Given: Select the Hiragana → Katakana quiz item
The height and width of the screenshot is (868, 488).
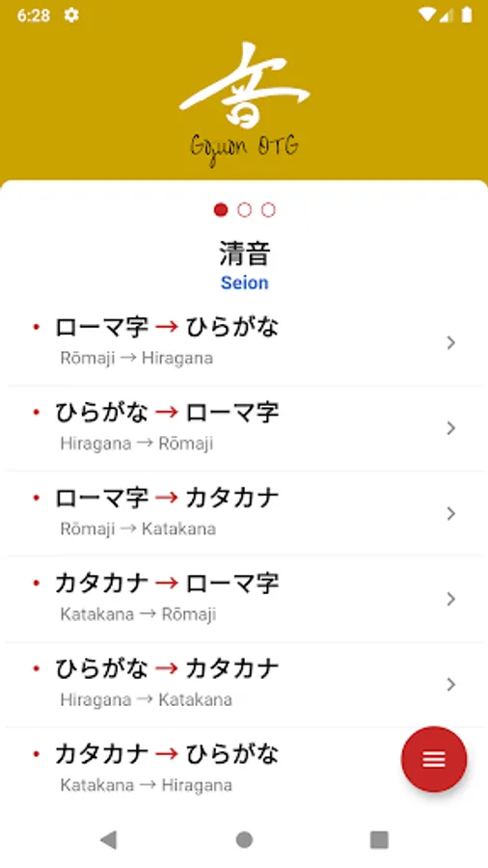Looking at the screenshot, I should point(244,684).
